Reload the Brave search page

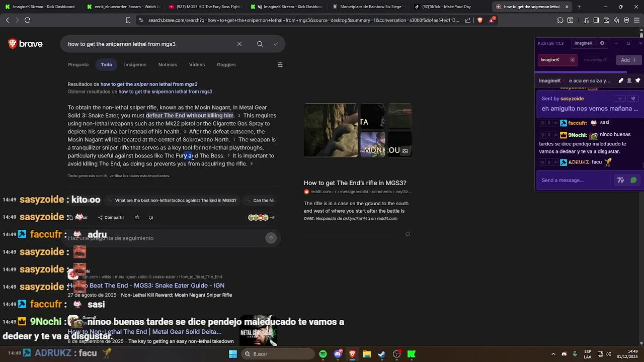[x=27, y=20]
